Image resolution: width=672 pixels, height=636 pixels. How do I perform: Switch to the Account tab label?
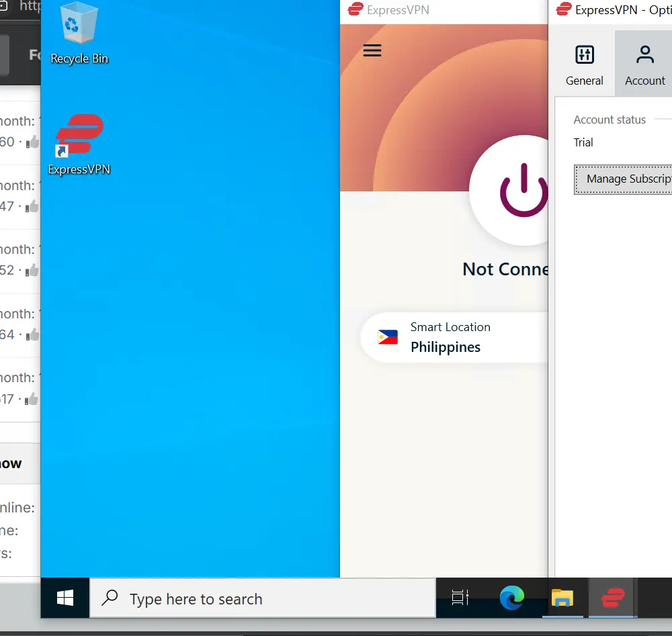click(x=645, y=81)
